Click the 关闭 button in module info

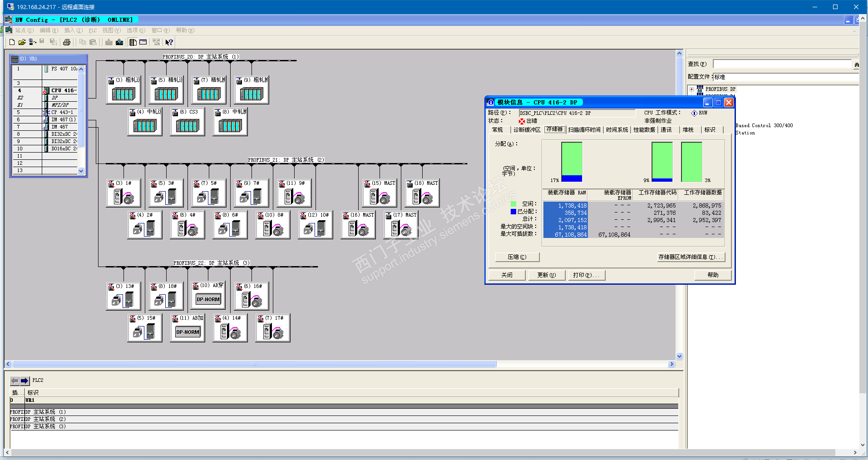pos(507,275)
